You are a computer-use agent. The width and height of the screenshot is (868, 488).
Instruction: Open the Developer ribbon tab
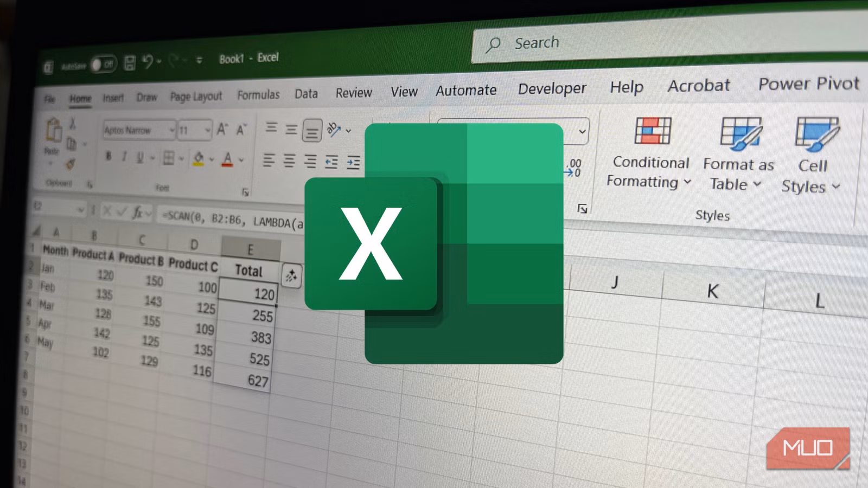(552, 89)
